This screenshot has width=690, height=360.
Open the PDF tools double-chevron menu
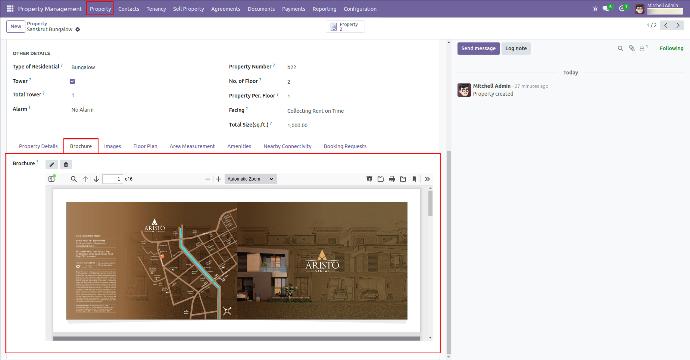click(x=427, y=179)
